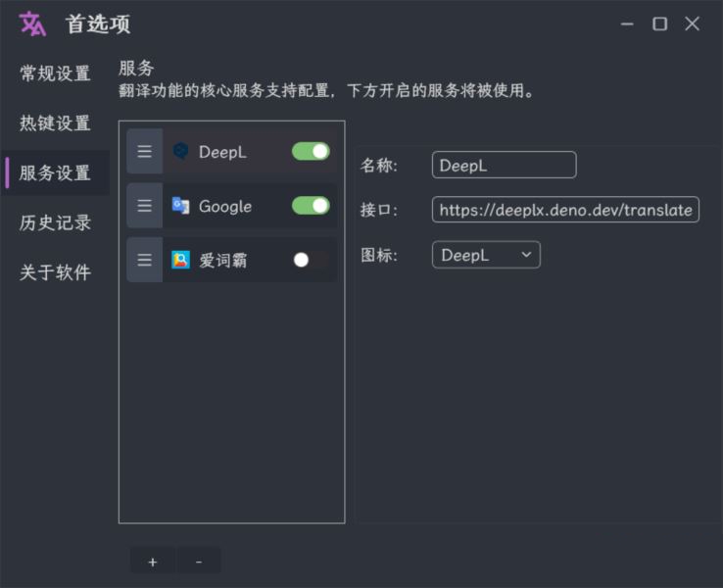Select the DeepL service label
Screen dimensions: 723x588
tap(222, 152)
